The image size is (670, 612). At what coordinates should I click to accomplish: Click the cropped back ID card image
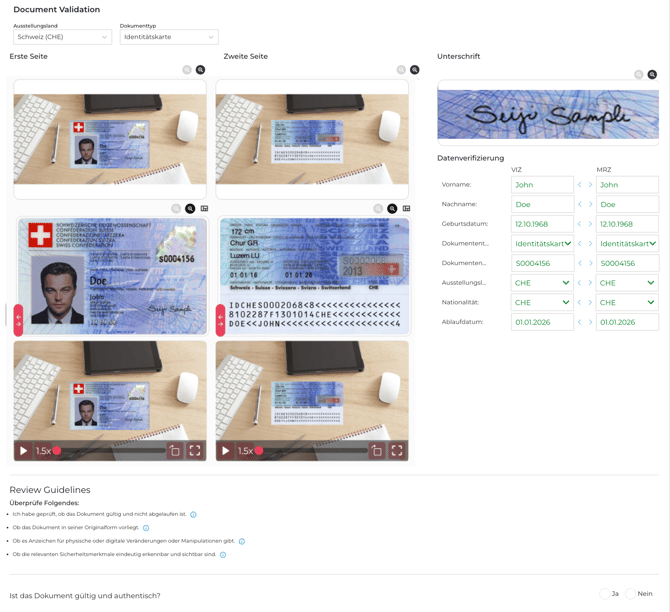(314, 276)
